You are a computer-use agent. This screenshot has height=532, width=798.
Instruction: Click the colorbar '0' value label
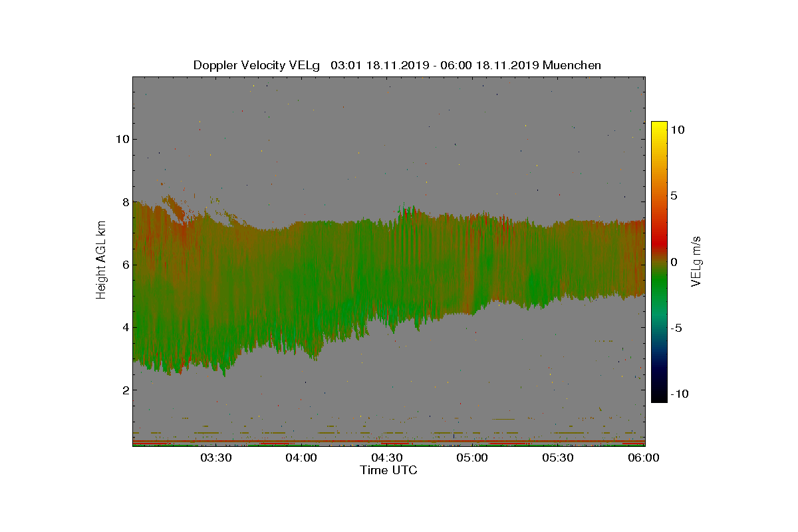point(674,262)
